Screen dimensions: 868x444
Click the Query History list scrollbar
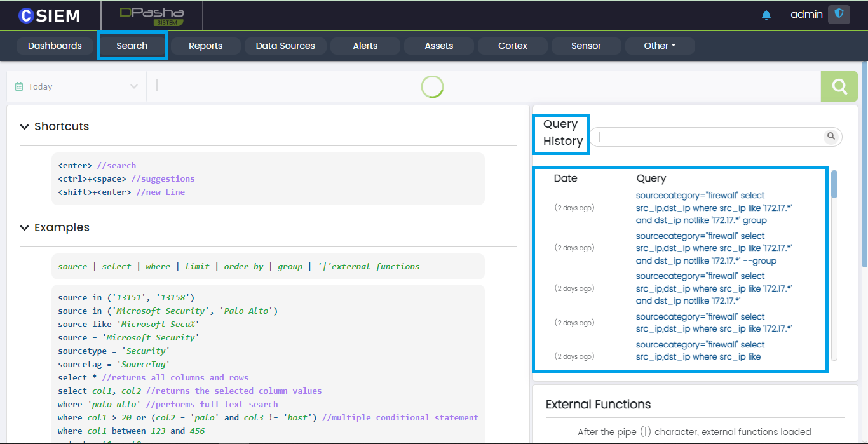point(834,184)
